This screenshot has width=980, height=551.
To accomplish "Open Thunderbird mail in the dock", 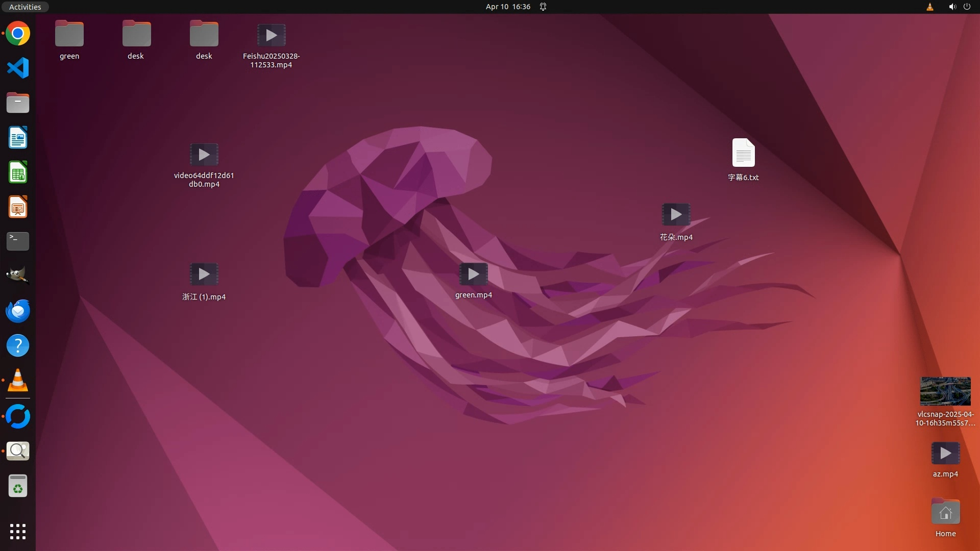I will pos(18,311).
